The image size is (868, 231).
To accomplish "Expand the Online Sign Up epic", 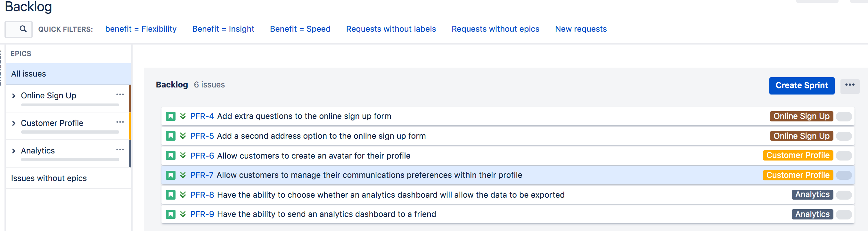I will pos(14,96).
